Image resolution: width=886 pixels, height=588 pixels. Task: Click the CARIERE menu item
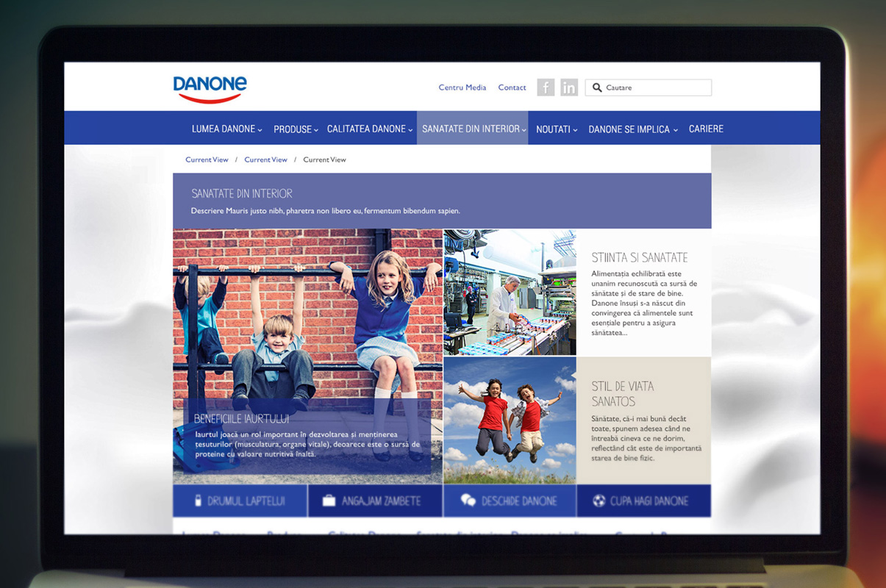(x=706, y=128)
